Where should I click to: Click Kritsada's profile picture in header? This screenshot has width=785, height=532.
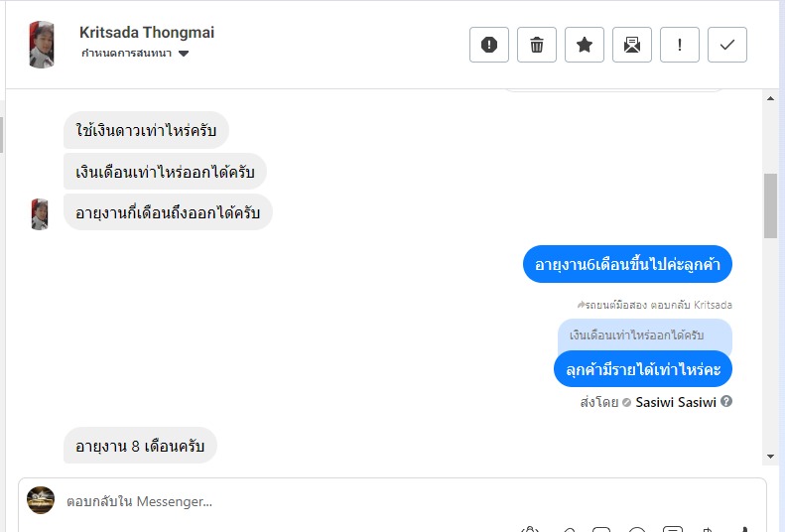(42, 44)
